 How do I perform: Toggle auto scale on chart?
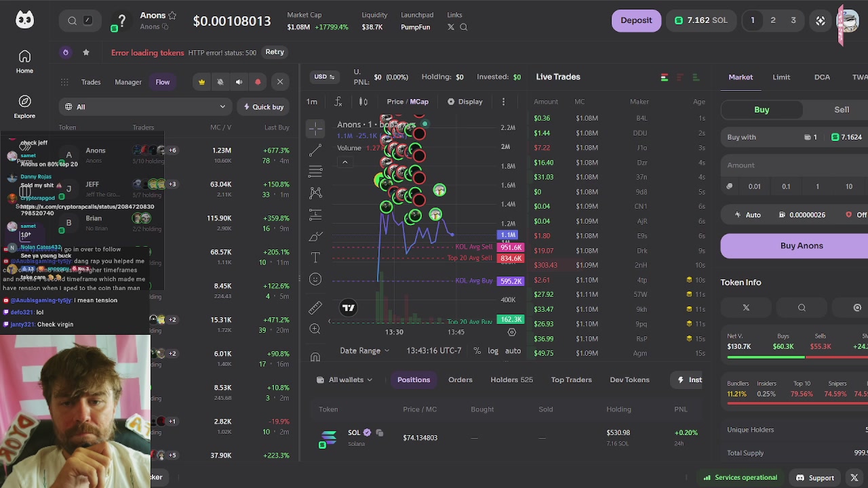click(x=513, y=350)
